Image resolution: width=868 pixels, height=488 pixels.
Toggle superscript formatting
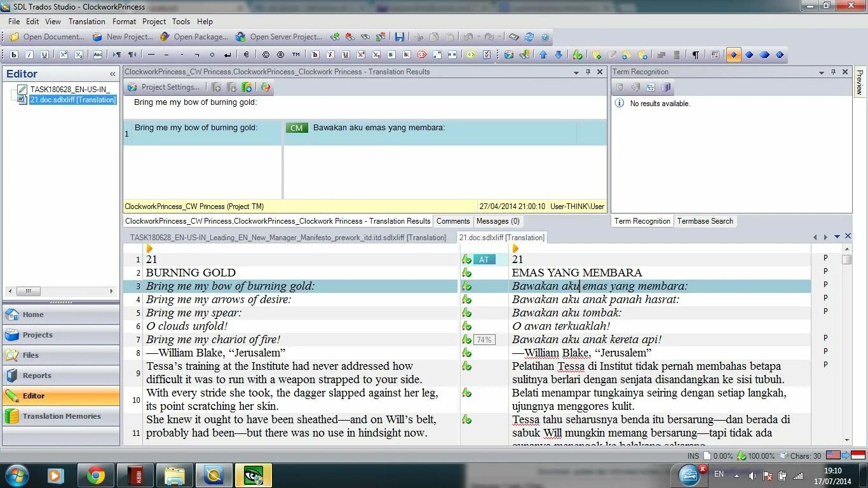[x=64, y=55]
